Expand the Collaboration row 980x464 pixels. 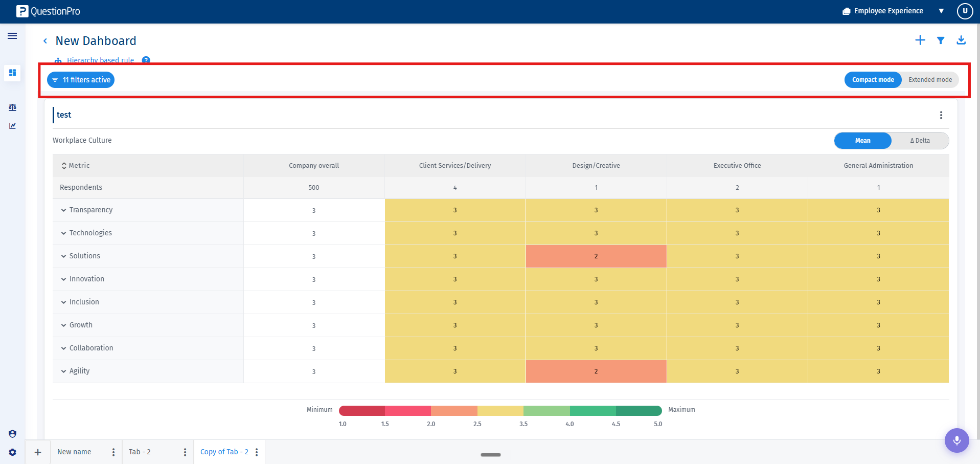point(64,348)
